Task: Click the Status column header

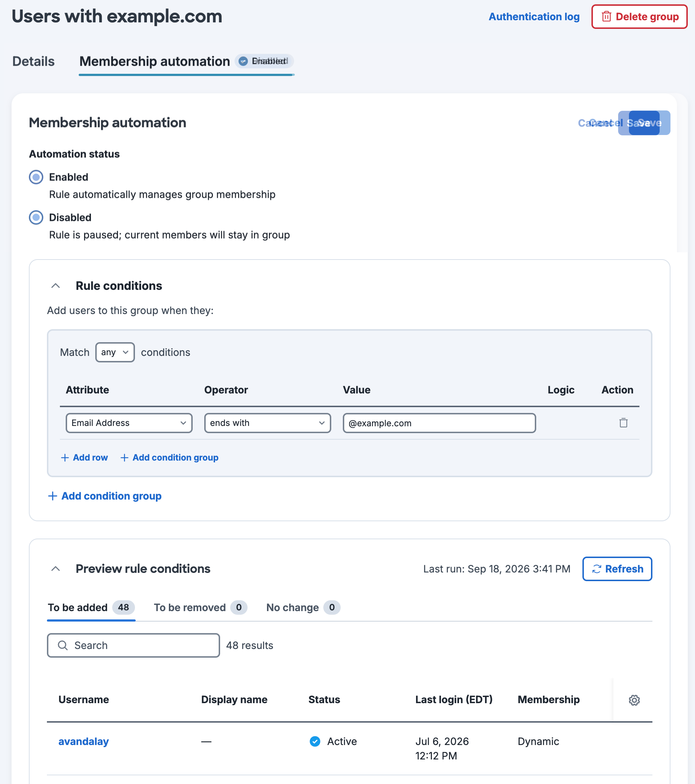Action: point(324,699)
